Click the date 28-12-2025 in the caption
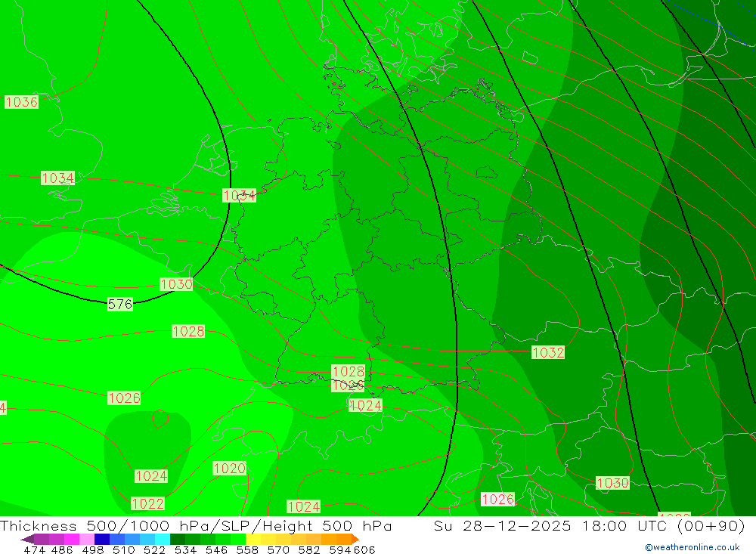 [x=517, y=525]
